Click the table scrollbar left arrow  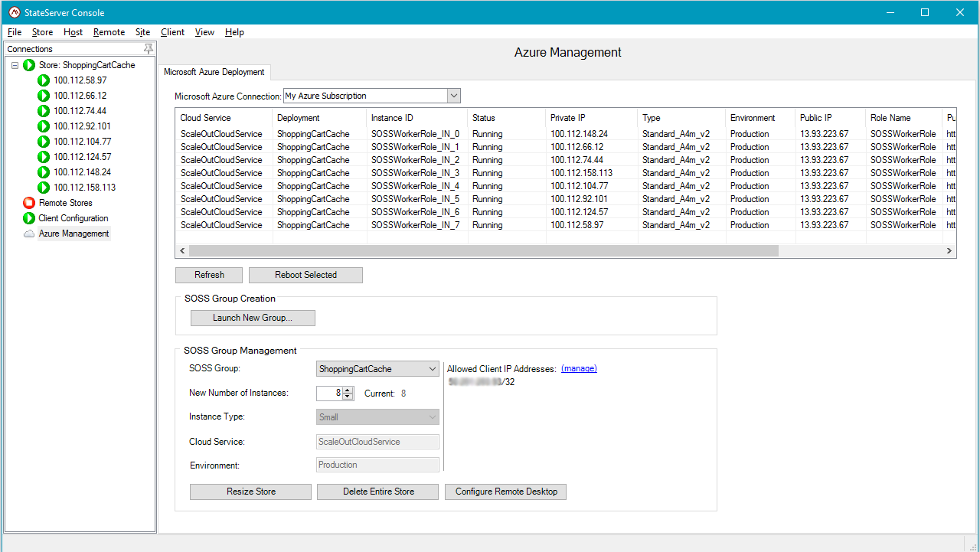[182, 250]
